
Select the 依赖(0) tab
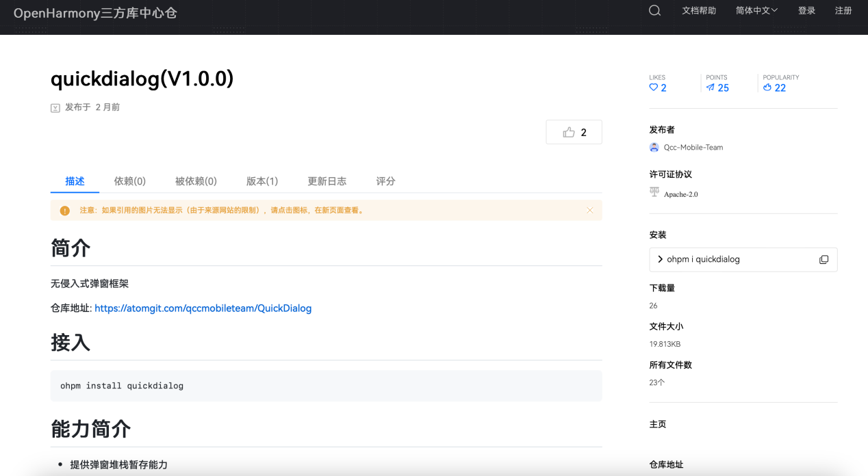130,181
